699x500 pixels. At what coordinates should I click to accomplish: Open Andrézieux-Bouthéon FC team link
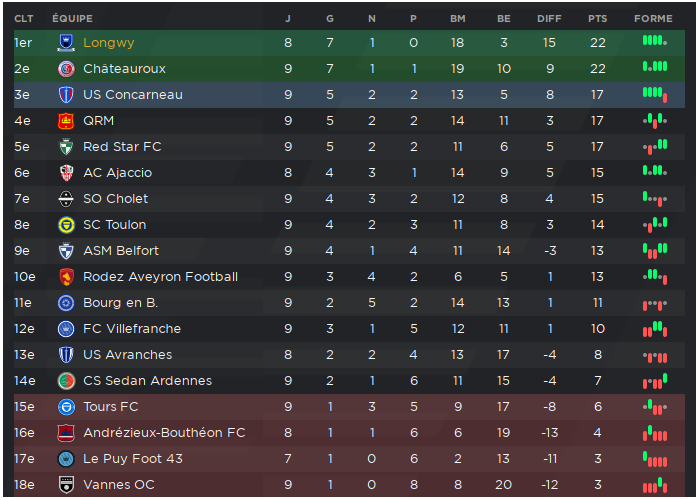(164, 433)
